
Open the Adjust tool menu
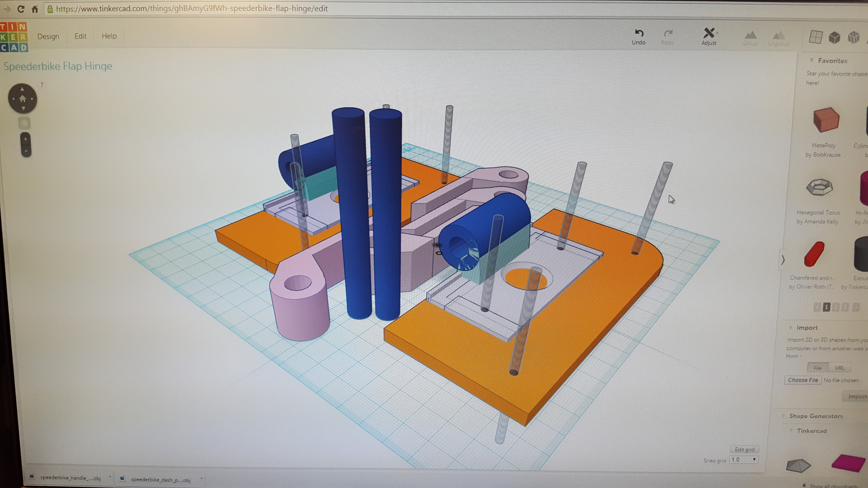(x=709, y=37)
